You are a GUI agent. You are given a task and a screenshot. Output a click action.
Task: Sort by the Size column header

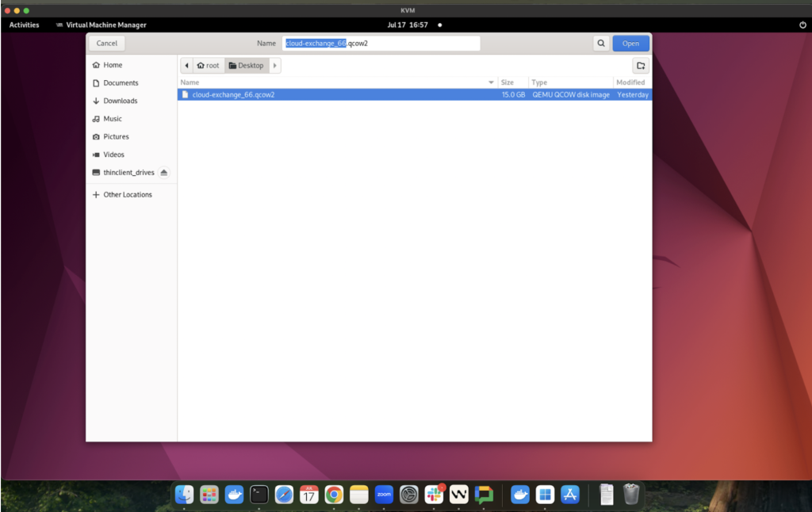click(513, 82)
